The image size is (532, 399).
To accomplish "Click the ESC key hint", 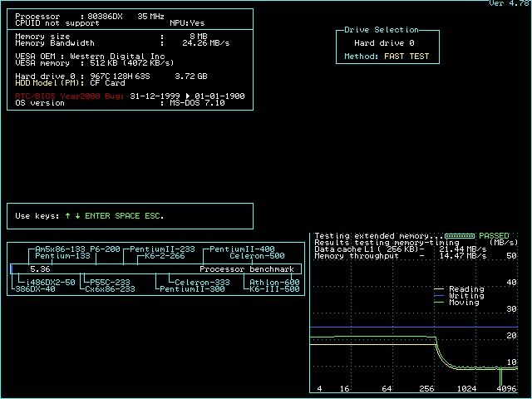I will click(155, 216).
